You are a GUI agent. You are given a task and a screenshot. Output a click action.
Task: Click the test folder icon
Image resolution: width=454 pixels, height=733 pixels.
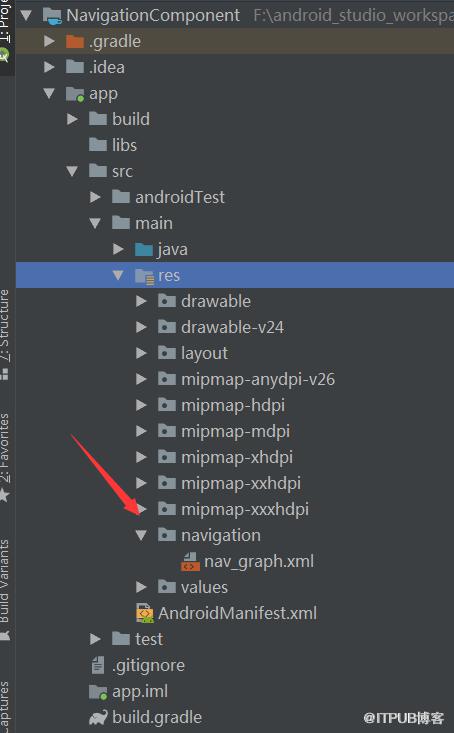(x=121, y=639)
